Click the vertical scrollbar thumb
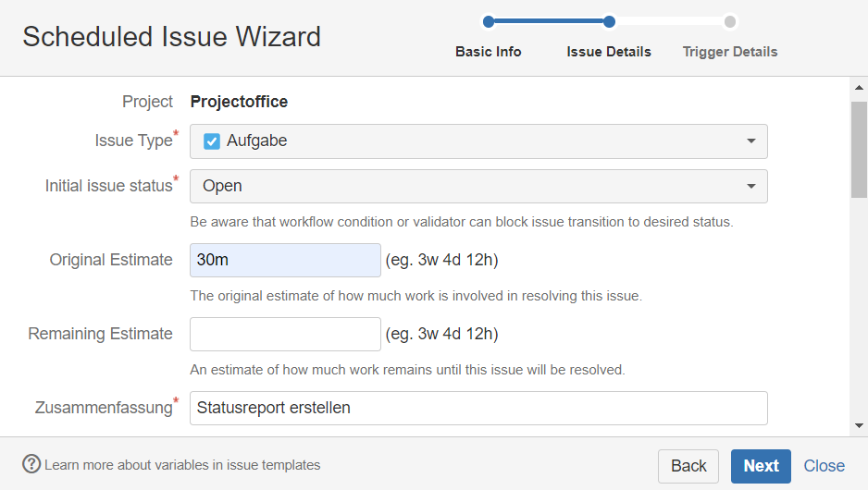The height and width of the screenshot is (490, 868). tap(859, 150)
